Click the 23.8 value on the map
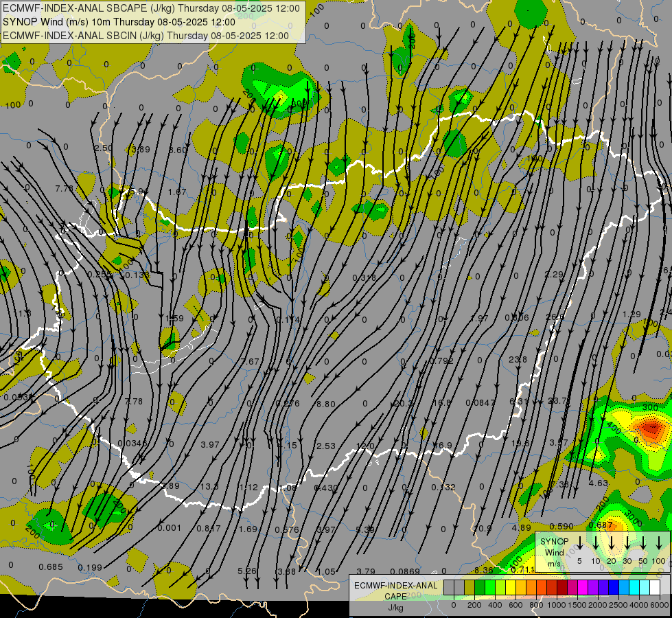The image size is (672, 618). (518, 359)
